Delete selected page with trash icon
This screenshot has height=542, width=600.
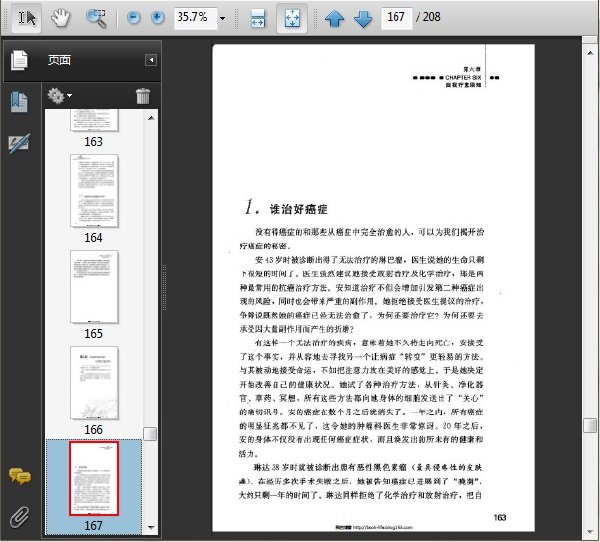pos(143,96)
